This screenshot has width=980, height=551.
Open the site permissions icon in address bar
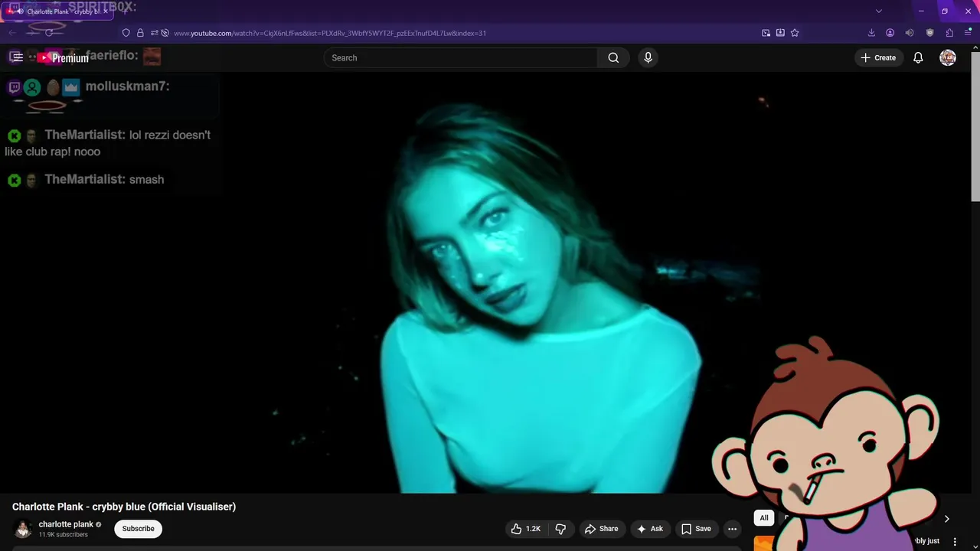[x=154, y=33]
